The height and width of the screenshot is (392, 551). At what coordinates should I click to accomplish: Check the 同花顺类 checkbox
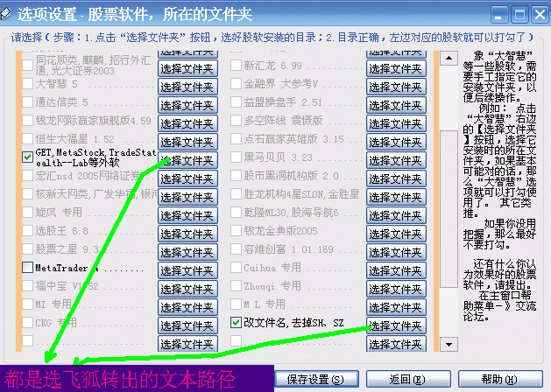pyautogui.click(x=27, y=65)
